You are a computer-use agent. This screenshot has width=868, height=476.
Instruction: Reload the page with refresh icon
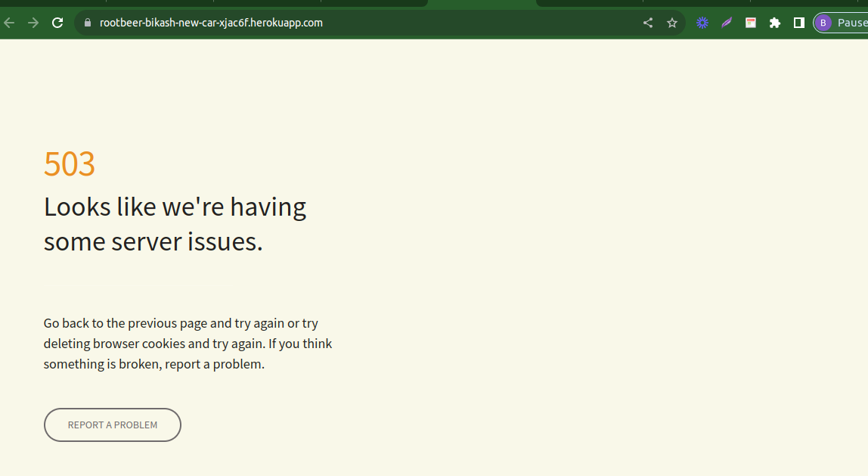point(57,23)
